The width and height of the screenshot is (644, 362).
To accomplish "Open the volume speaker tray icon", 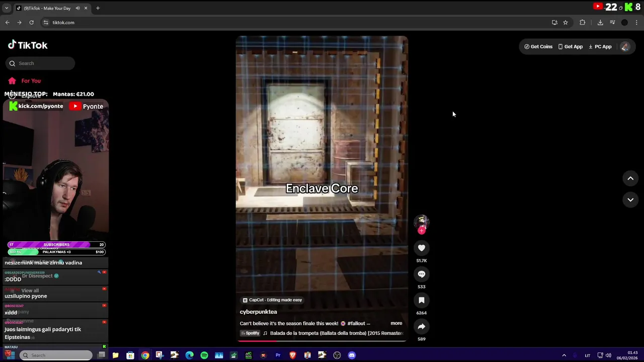I will (x=608, y=355).
